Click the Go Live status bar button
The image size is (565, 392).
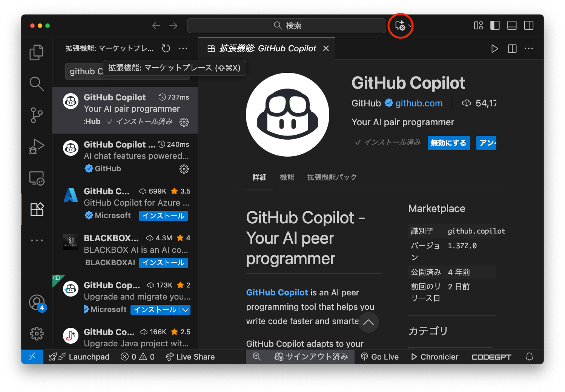click(380, 357)
